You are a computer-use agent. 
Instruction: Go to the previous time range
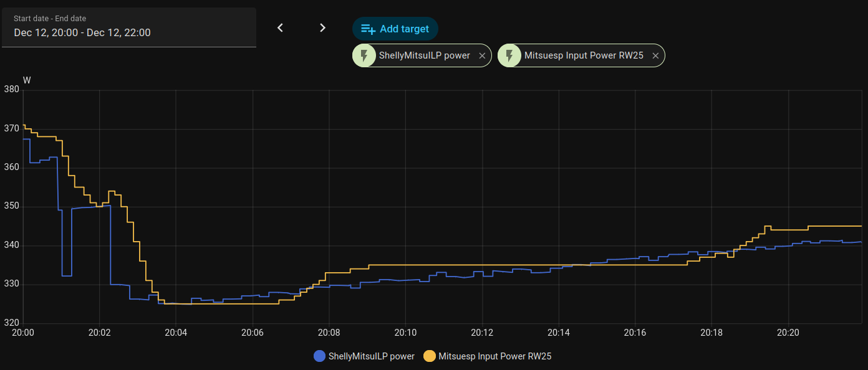click(x=280, y=28)
